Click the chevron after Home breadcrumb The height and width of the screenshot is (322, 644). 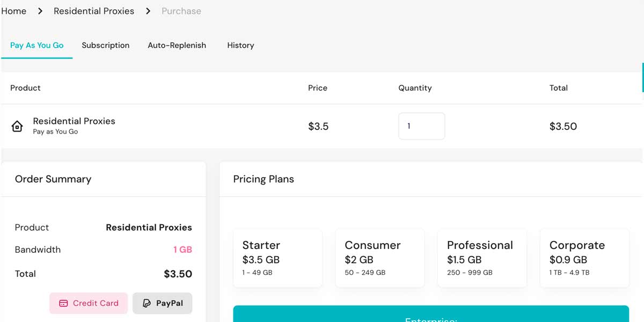(40, 11)
